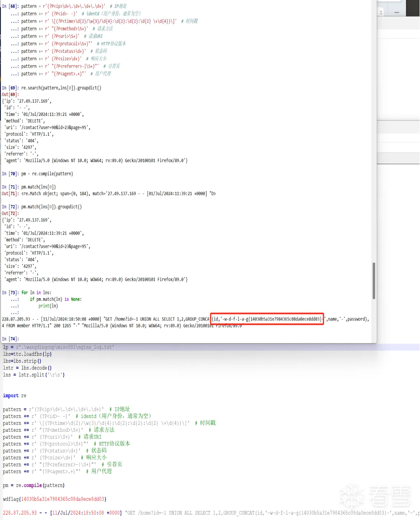Click the '(?P<uri>\S+)' pattern line in the editor

click(52, 437)
